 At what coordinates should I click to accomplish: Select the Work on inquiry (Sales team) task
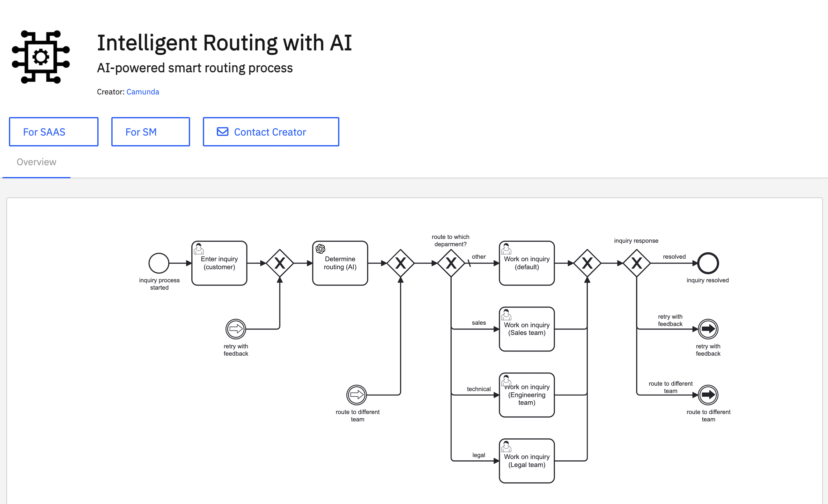(x=527, y=329)
